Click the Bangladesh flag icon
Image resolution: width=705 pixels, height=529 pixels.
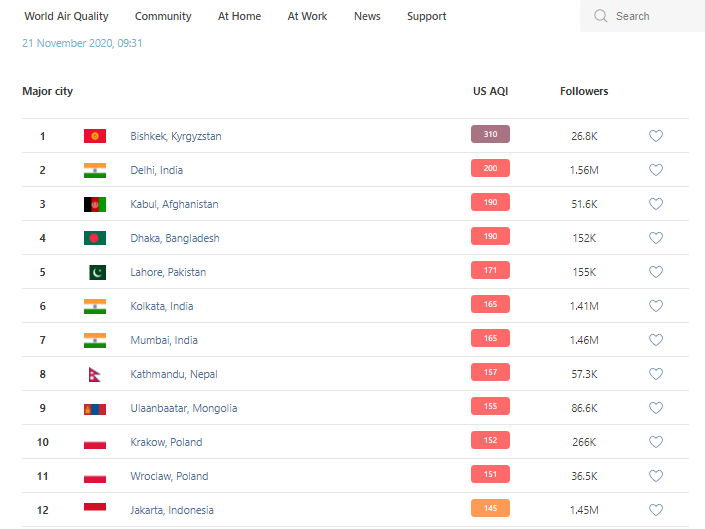[95, 238]
